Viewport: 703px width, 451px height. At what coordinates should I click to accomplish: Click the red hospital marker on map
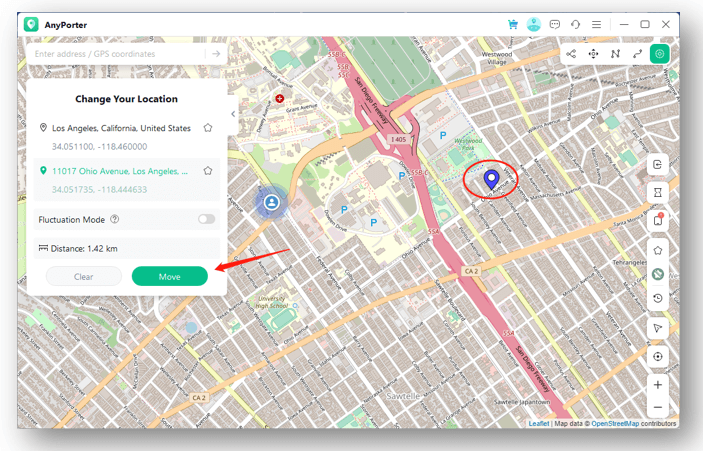pyautogui.click(x=280, y=98)
